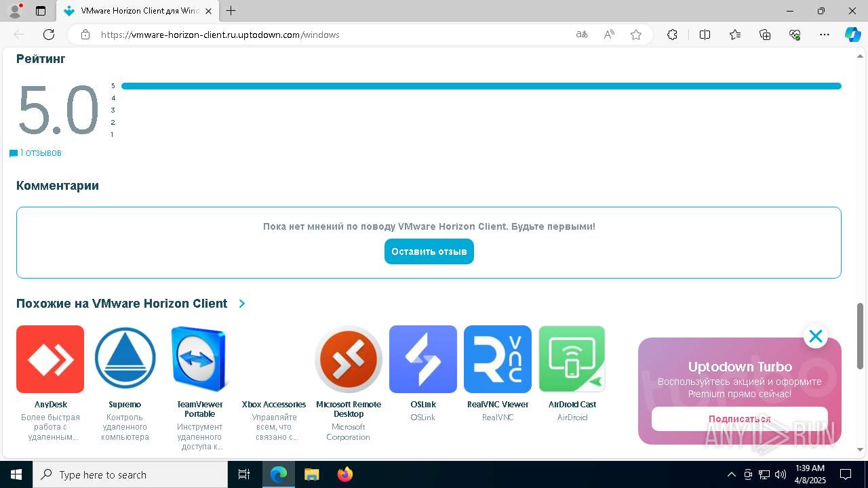The image size is (868, 488).
Task: Open the AnyDesk app icon
Action: coord(50,359)
